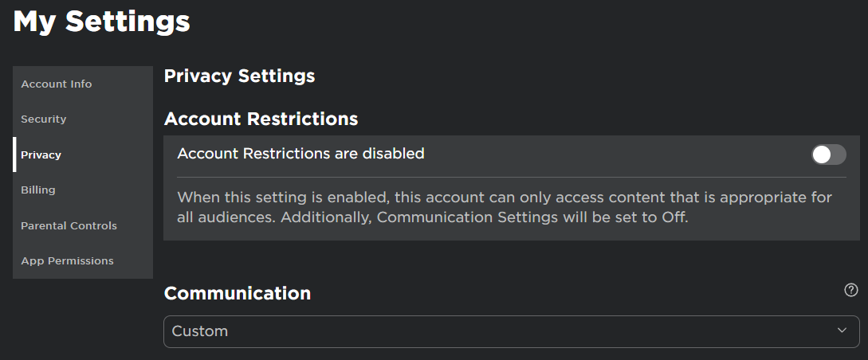Switch to the Security tab
This screenshot has height=360, width=868.
pyautogui.click(x=44, y=119)
